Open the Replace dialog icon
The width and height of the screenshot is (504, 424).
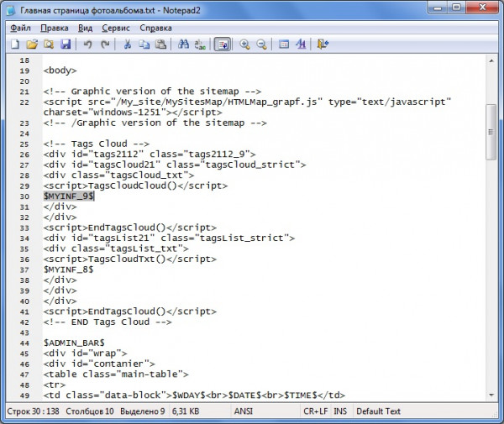coord(200,44)
